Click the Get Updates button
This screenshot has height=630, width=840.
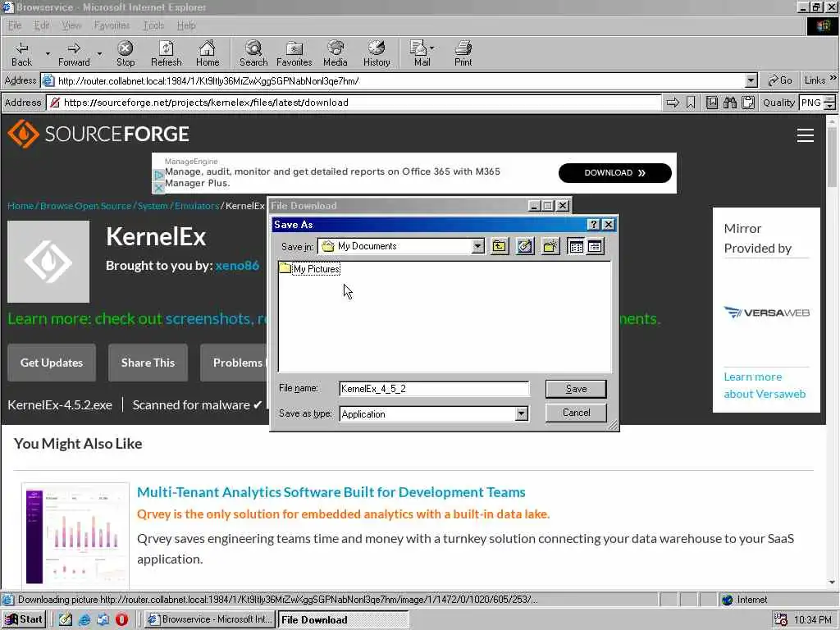(x=52, y=363)
